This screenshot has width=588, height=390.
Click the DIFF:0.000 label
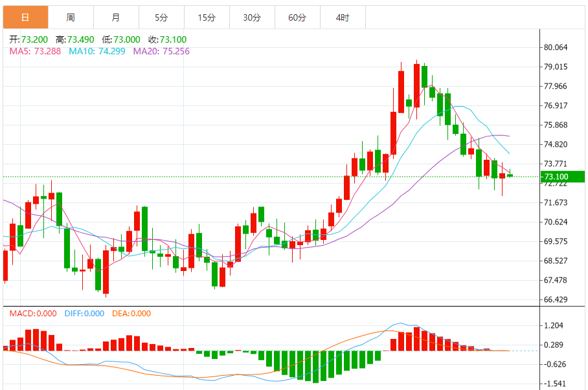pos(84,314)
